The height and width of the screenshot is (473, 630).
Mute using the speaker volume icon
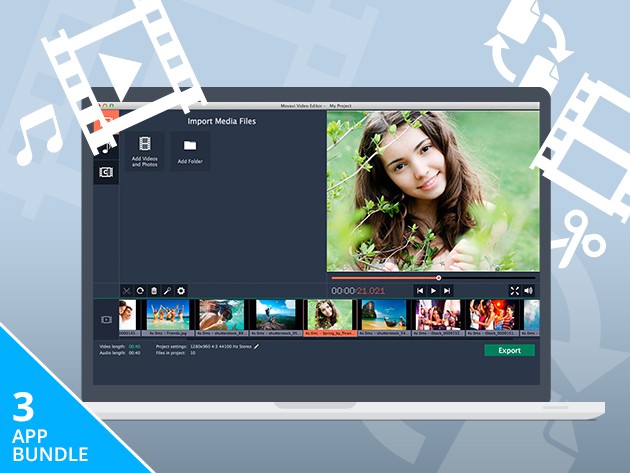528,291
